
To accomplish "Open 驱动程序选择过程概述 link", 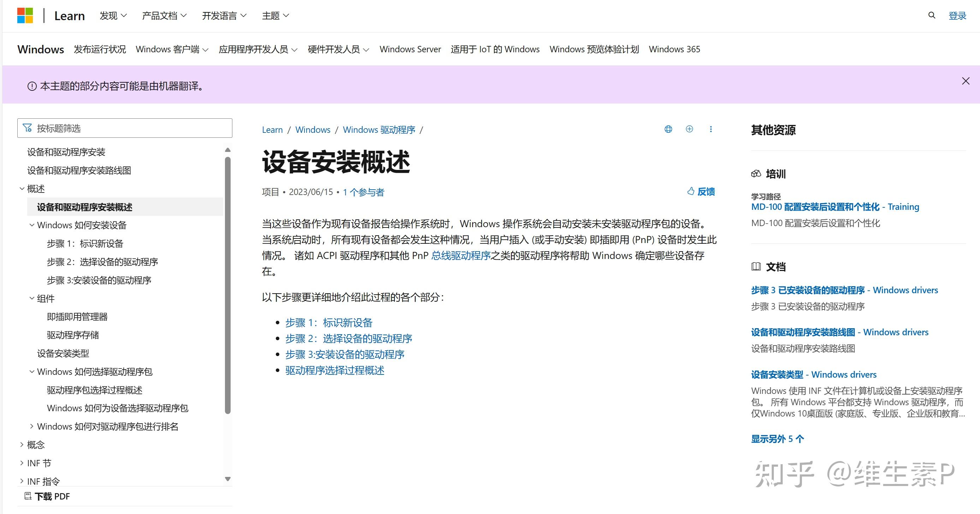I will point(335,371).
